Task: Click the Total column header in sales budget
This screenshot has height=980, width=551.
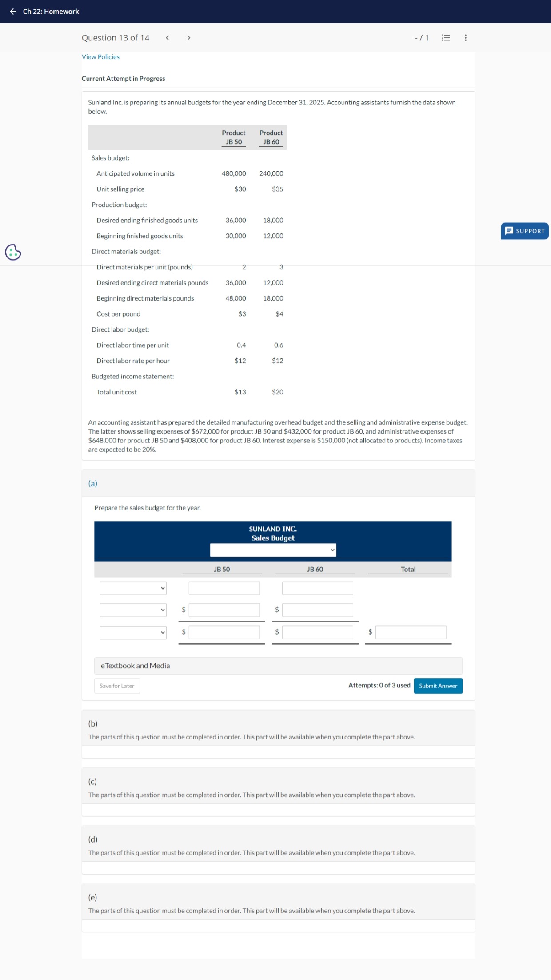Action: click(408, 569)
